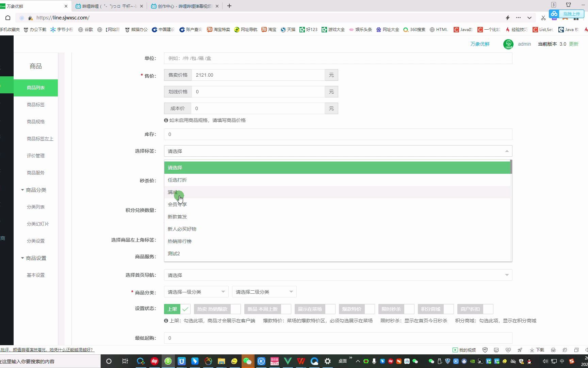Open the 请选择一级分类 dropdown
588x368 pixels.
(196, 292)
